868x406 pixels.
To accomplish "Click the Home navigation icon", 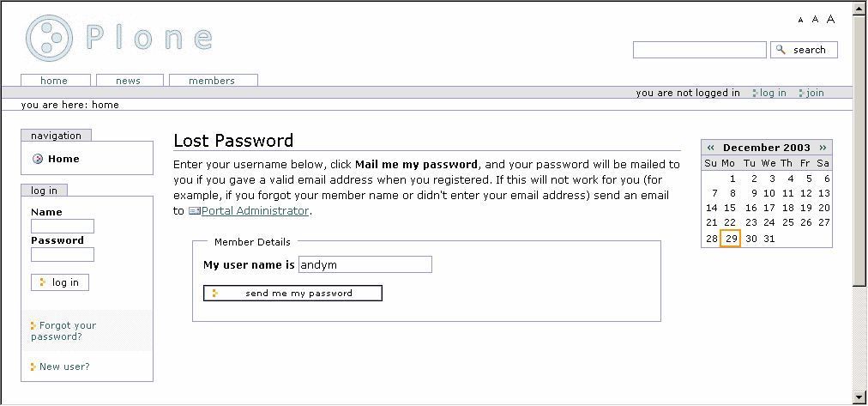I will [38, 159].
